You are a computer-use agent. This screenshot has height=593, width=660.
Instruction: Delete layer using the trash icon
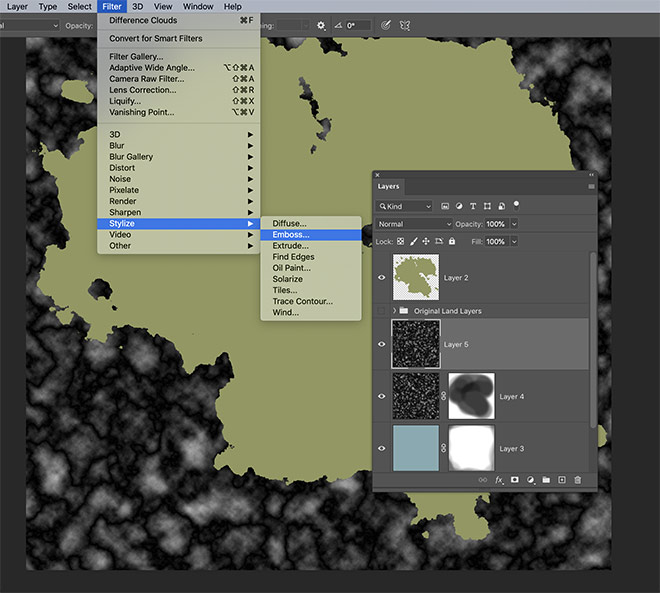577,480
